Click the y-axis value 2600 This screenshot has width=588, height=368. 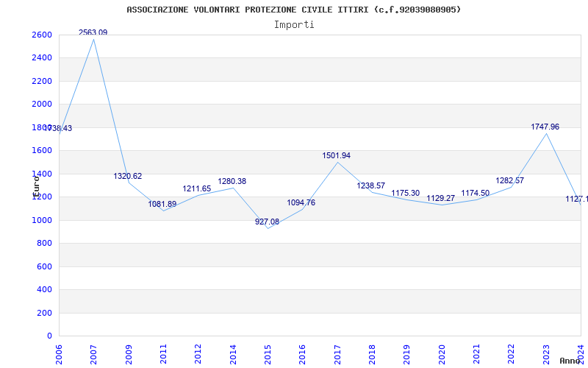coord(42,35)
